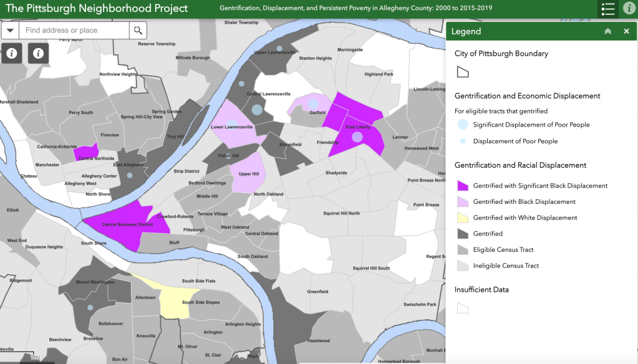Screen dimensions: 638x364
Task: Click The Pittsburgh Neighborhood Project title
Action: [x=96, y=9]
